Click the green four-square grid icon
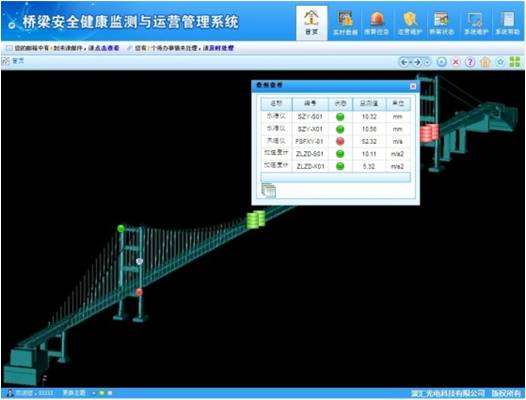 pos(515,62)
